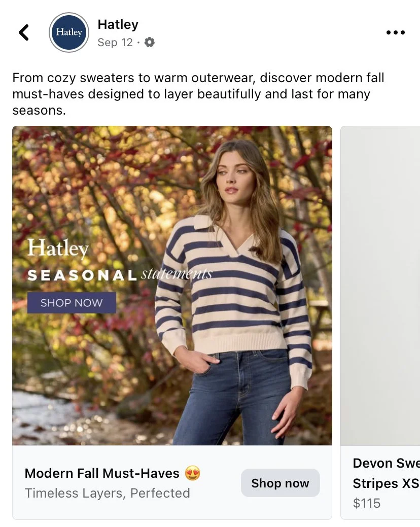Image resolution: width=420 pixels, height=527 pixels.
Task: Click the Hatley logo overlay on the photo
Action: point(58,248)
